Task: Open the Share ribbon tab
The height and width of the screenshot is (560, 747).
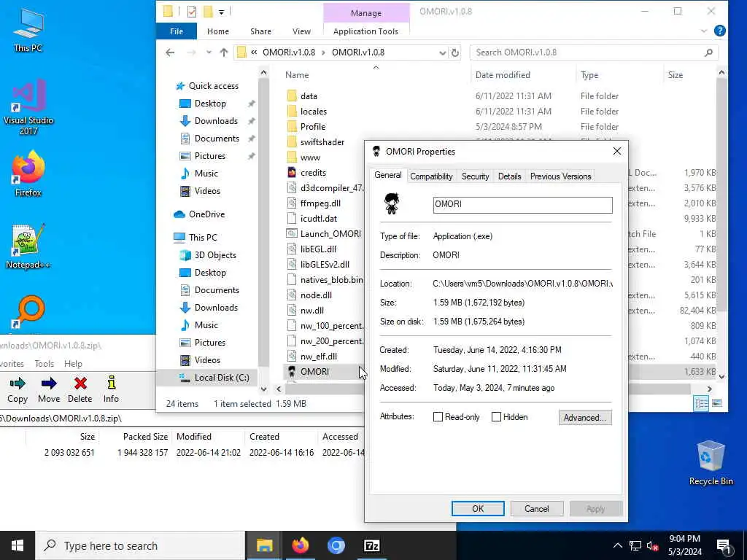Action: pos(260,31)
